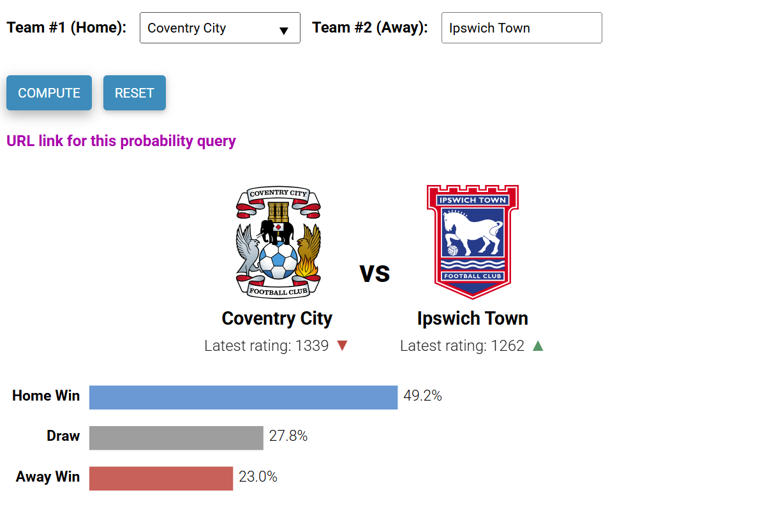Click dropdown arrow in Coventry City selector
The image size is (772, 532).
284,30
